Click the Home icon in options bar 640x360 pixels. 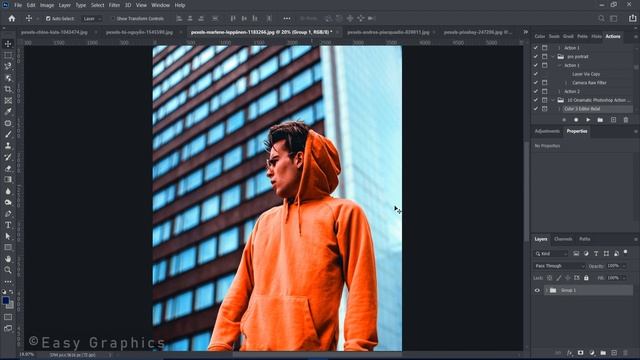point(12,18)
